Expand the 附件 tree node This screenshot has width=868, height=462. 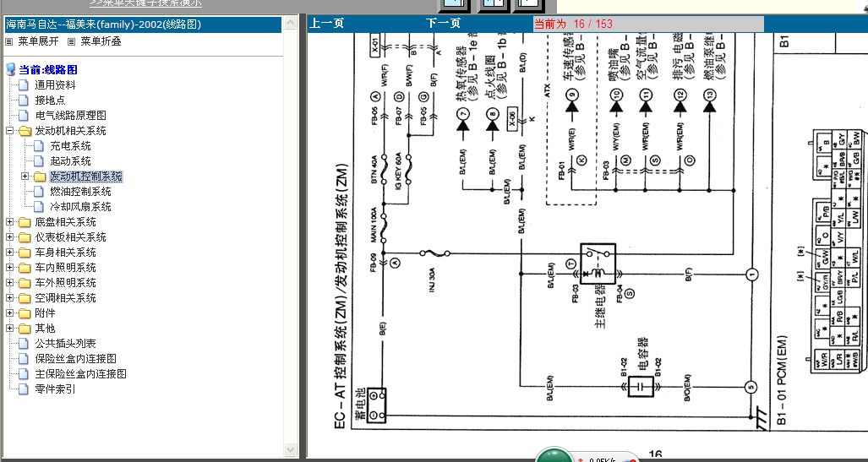tap(9, 313)
